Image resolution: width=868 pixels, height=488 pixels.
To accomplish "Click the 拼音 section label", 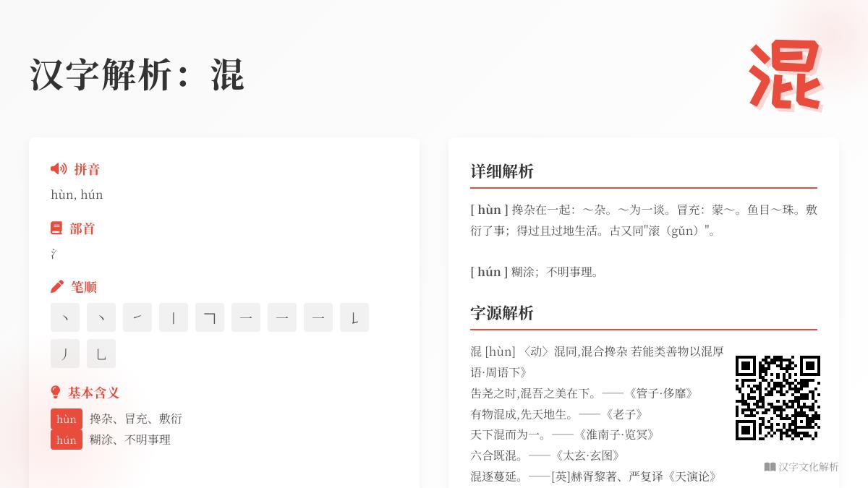I will pos(87,169).
